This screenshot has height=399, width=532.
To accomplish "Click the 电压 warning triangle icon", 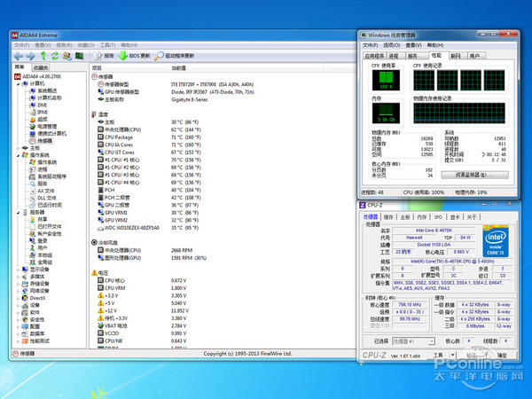I will click(94, 273).
